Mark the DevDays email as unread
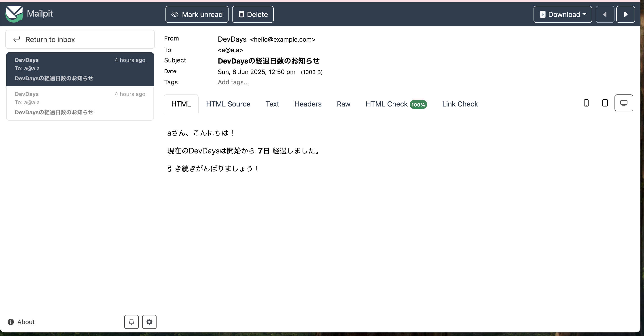 pos(197,14)
